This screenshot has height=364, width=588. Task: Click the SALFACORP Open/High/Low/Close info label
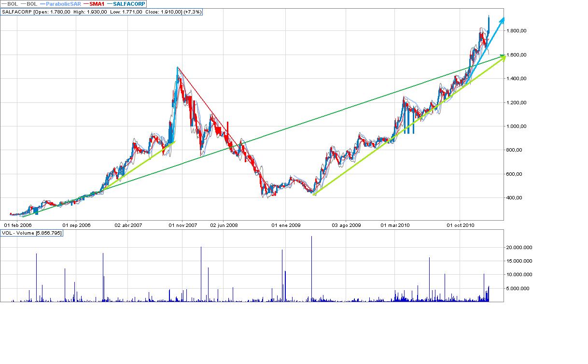(101, 11)
